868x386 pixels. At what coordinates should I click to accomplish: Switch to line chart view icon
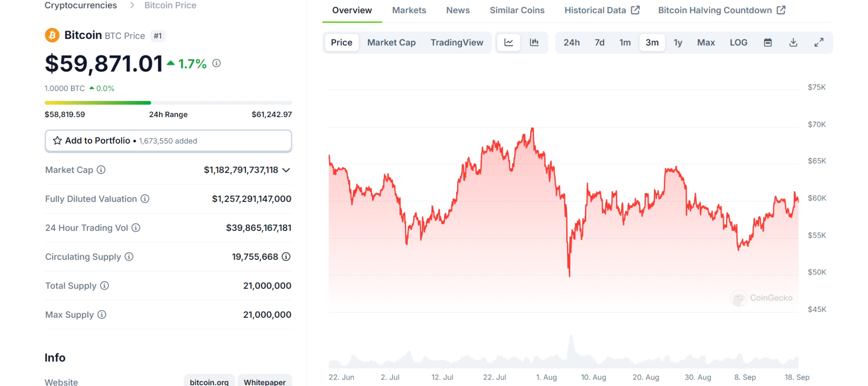pyautogui.click(x=509, y=42)
